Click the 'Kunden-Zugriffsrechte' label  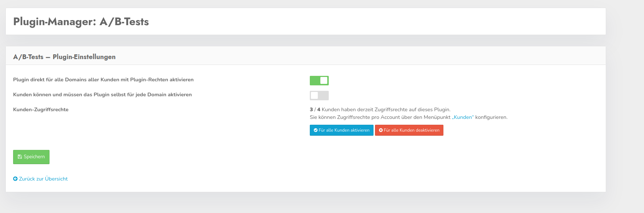click(x=41, y=109)
